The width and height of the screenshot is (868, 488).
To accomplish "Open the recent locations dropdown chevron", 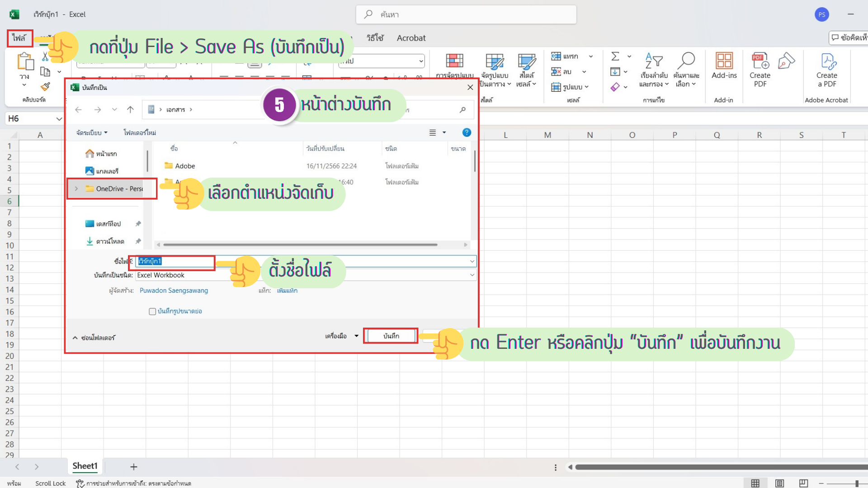I will tap(114, 109).
